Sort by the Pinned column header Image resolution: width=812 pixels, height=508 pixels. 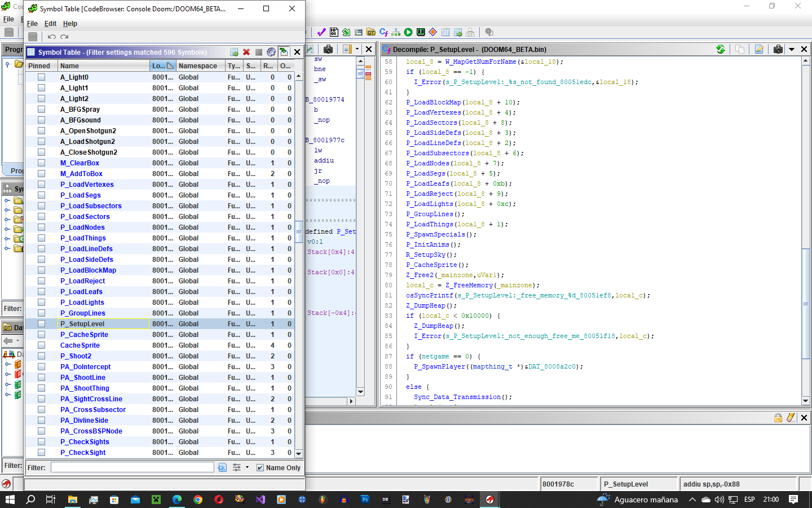coord(42,66)
